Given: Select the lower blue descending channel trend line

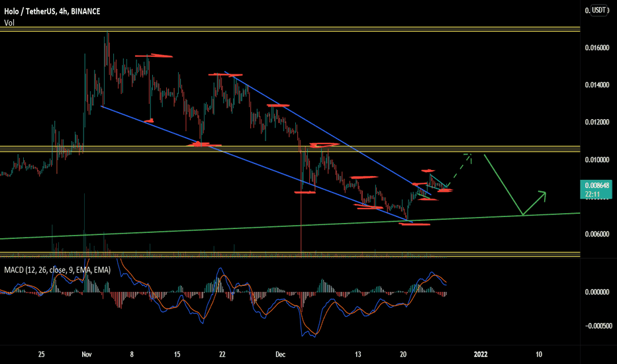Looking at the screenshot, I should [x=257, y=164].
